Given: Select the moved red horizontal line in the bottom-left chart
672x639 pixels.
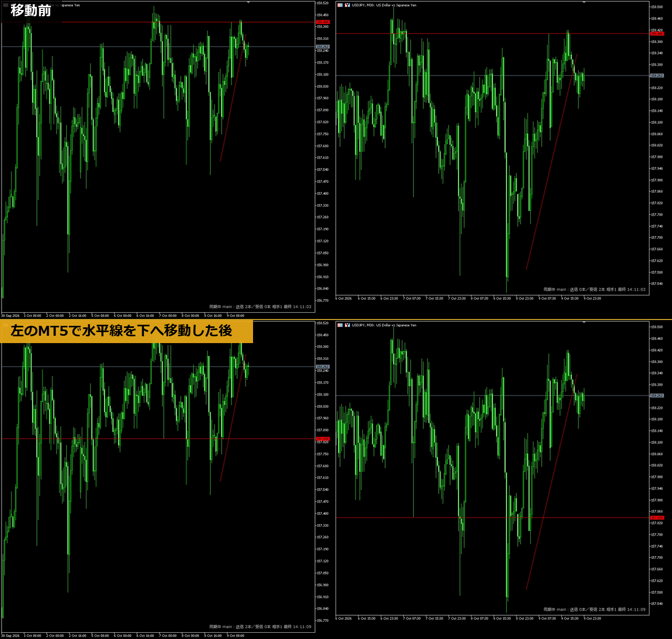Looking at the screenshot, I should [157, 439].
